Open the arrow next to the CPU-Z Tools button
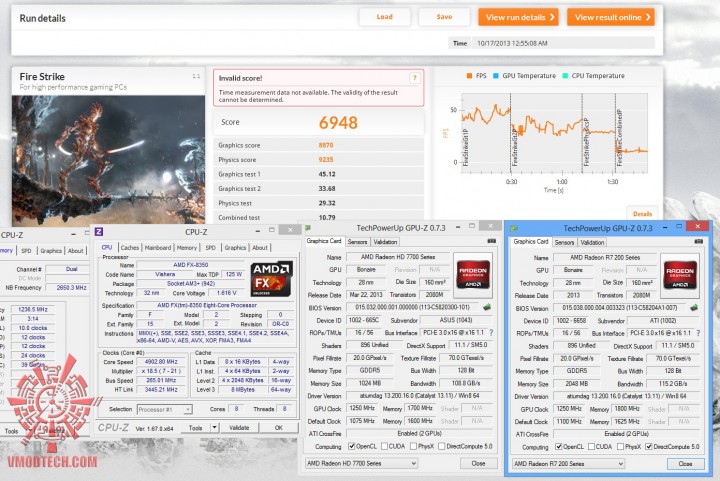This screenshot has height=481, width=720. click(214, 428)
